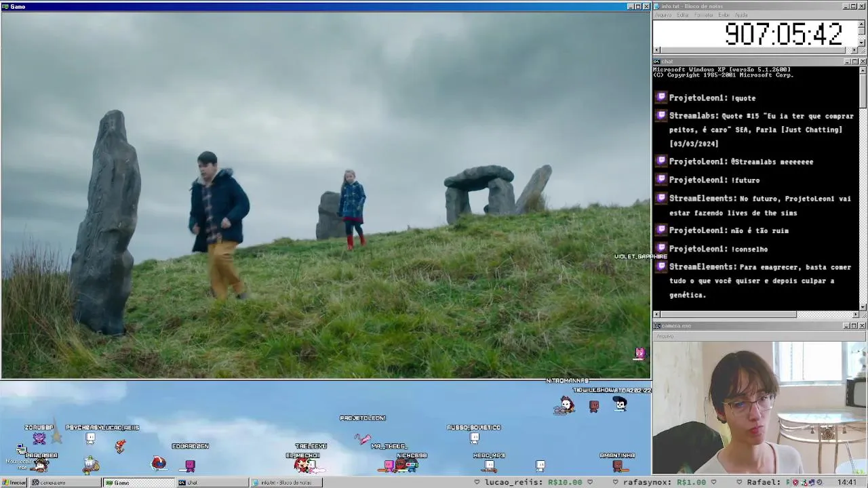
Task: Open the Iniciar start button
Action: (x=14, y=483)
